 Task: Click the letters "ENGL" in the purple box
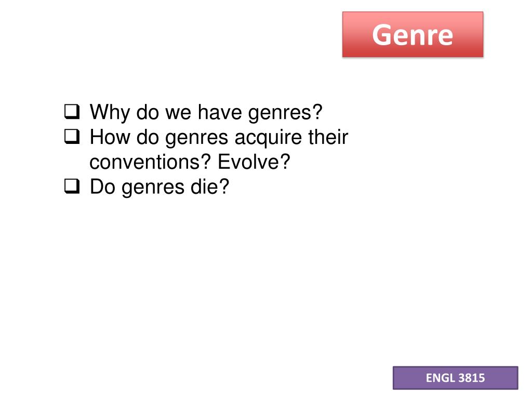(x=441, y=378)
